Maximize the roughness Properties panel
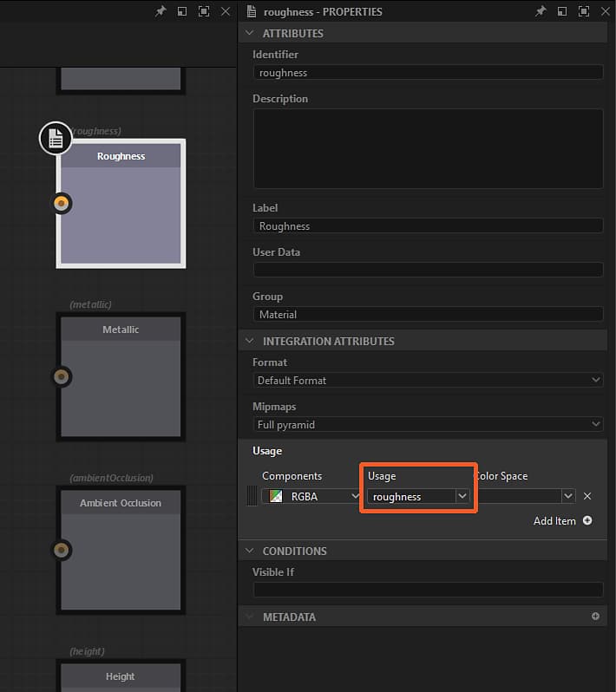Viewport: 616px width, 692px height. pos(584,11)
